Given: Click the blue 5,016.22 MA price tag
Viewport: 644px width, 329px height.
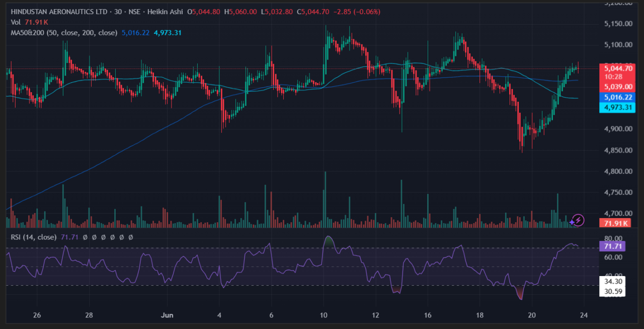Looking at the screenshot, I should pyautogui.click(x=618, y=97).
